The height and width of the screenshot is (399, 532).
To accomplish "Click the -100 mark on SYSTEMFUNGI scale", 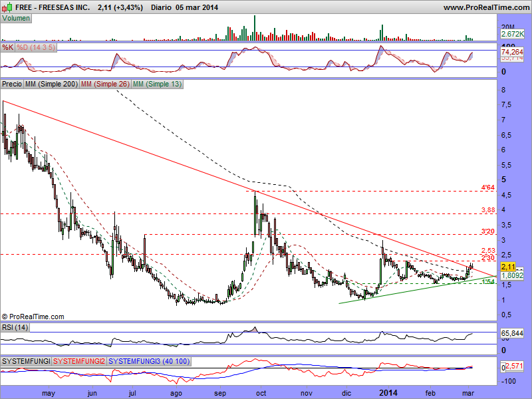I will point(509,381).
